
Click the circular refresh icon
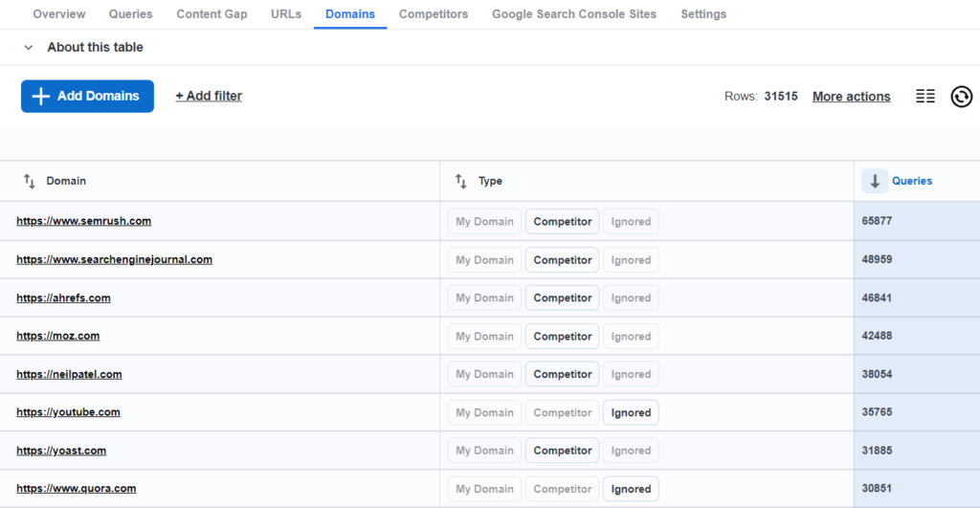[961, 97]
